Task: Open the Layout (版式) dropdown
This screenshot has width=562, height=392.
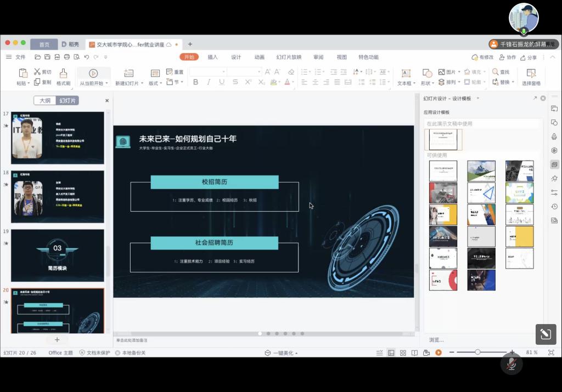Action: coord(155,83)
